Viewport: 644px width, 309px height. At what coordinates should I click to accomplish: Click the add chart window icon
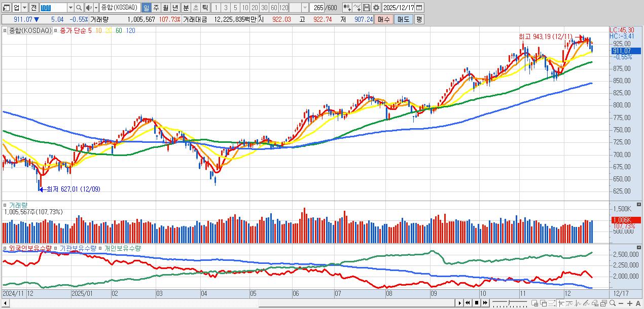click(535, 303)
